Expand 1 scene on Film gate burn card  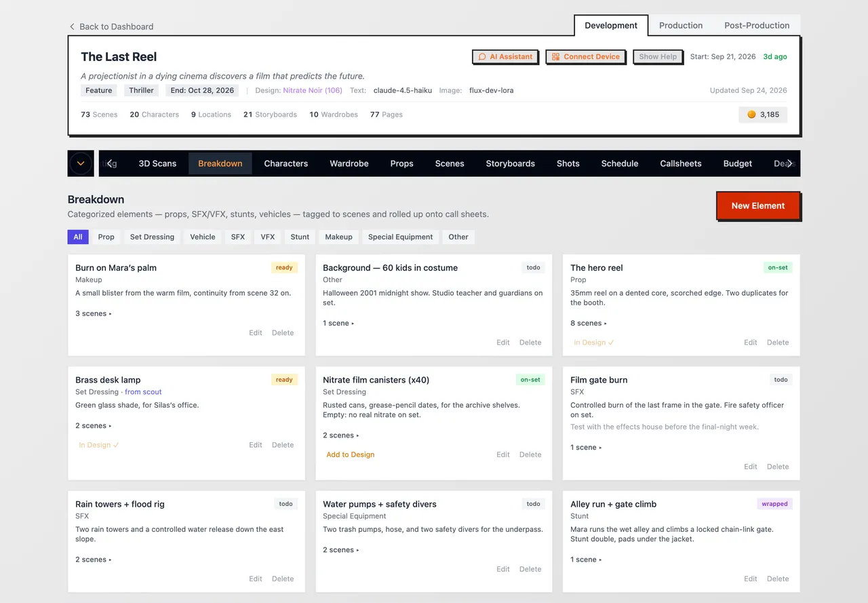coord(586,448)
